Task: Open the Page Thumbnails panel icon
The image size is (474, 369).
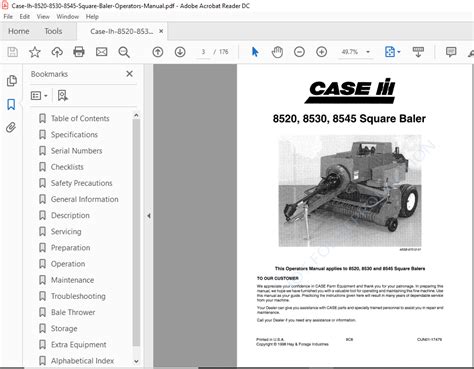Action: [x=12, y=81]
